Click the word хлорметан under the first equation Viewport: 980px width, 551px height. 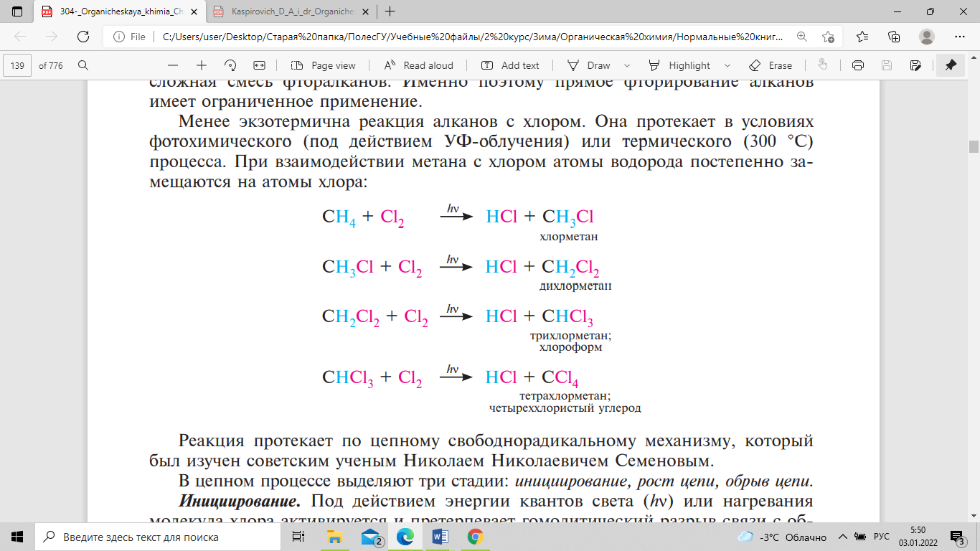pyautogui.click(x=568, y=236)
